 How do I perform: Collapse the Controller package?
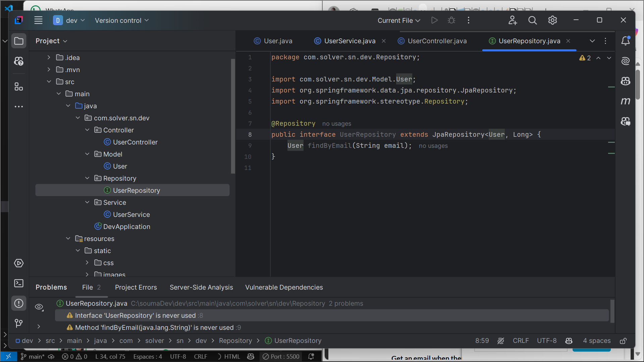87,130
